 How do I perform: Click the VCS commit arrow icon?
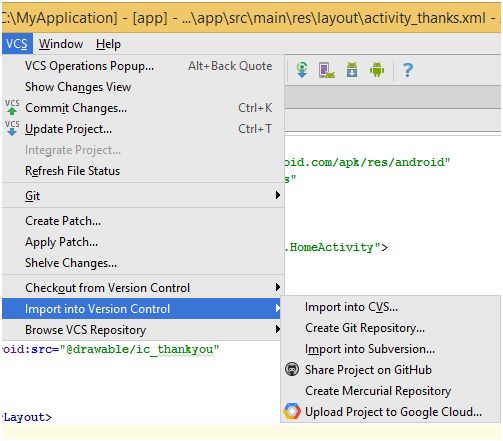[x=12, y=107]
